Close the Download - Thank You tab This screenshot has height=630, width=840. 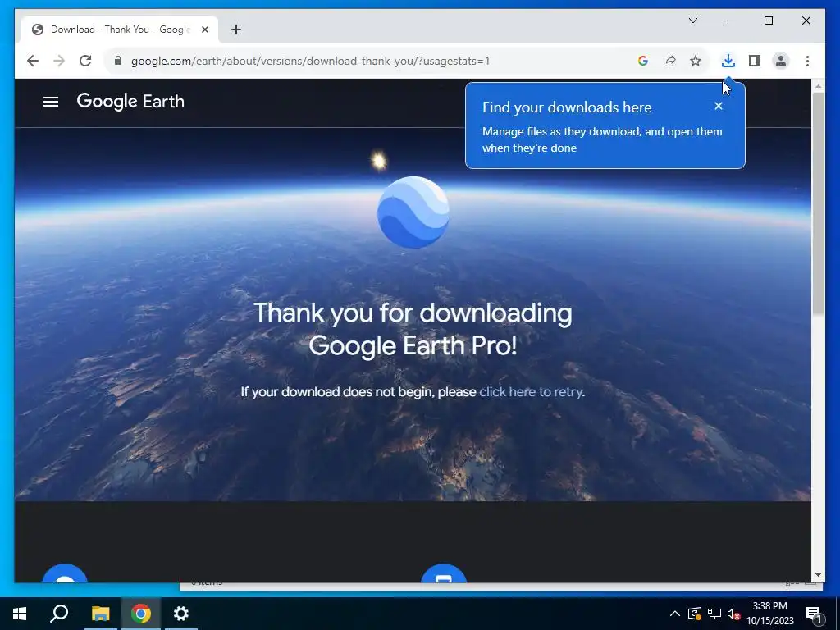(x=204, y=30)
